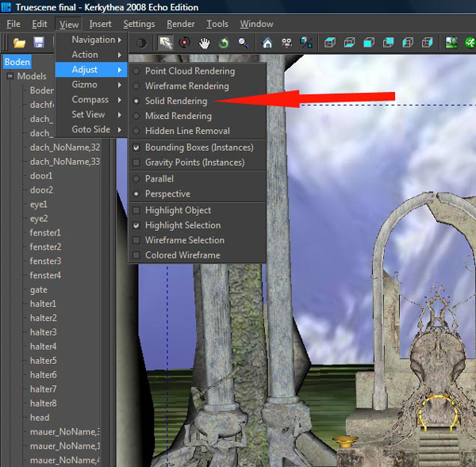The image size is (476, 467).
Task: Click the green running-figure icon
Action: point(470,43)
